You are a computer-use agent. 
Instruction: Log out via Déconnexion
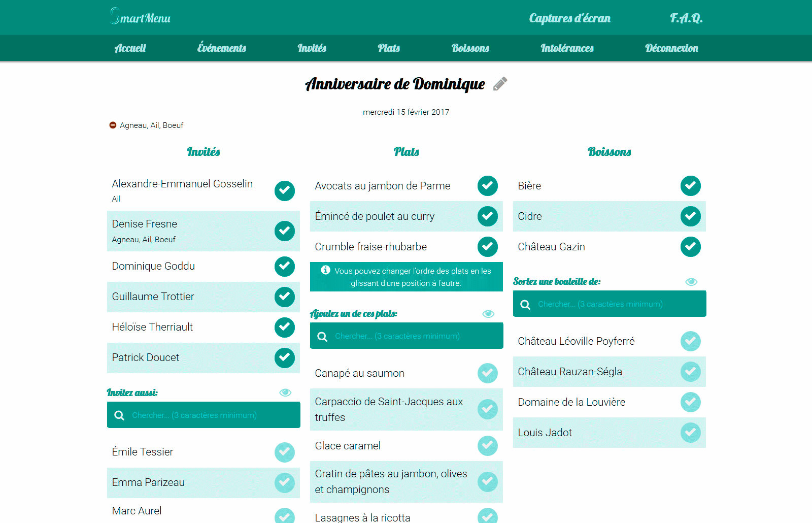click(x=671, y=48)
